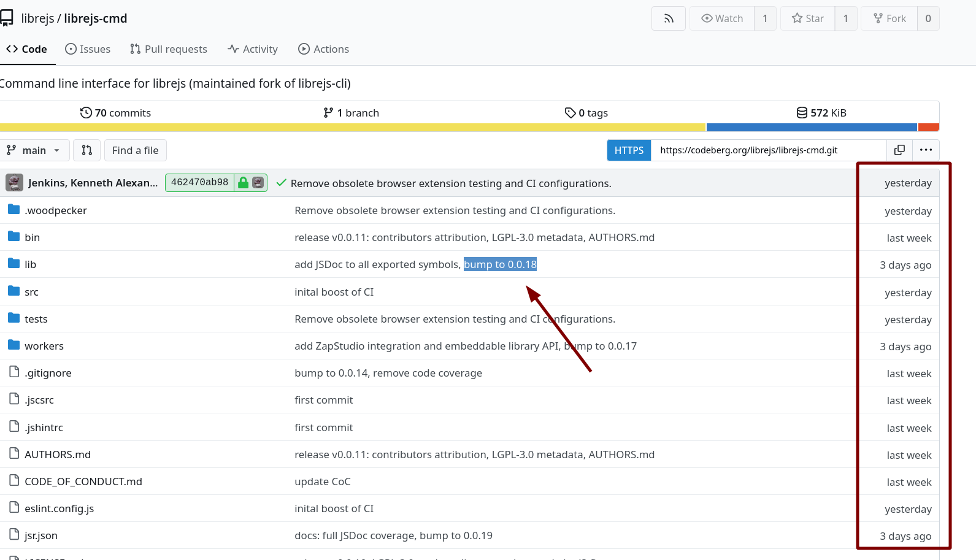The height and width of the screenshot is (560, 976).
Task: Open the stargazers count next to Star
Action: (x=846, y=18)
